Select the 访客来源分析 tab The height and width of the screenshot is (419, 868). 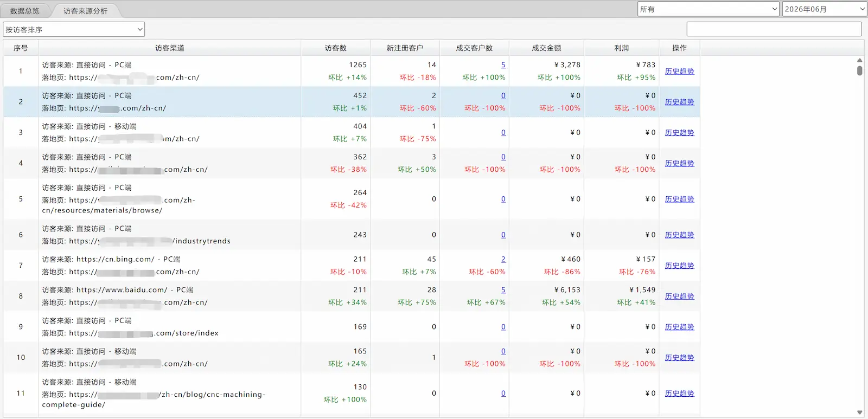(x=85, y=11)
